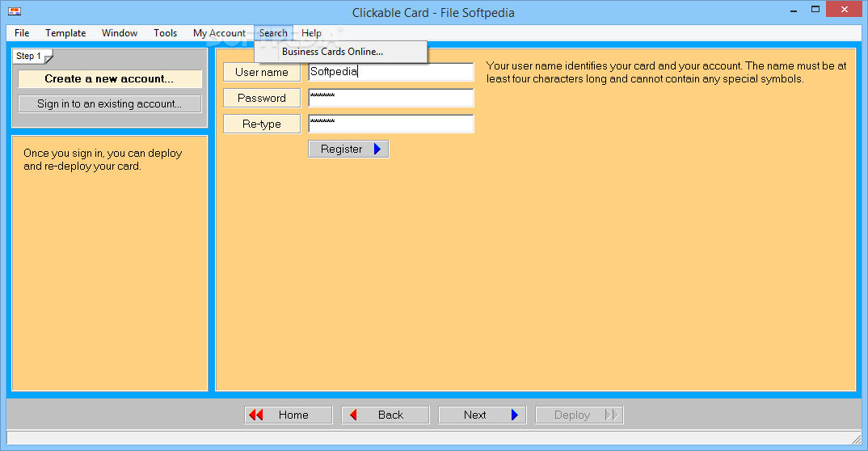Click the 'Once you sign in' help text
This screenshot has height=451, width=868.
coord(103,159)
